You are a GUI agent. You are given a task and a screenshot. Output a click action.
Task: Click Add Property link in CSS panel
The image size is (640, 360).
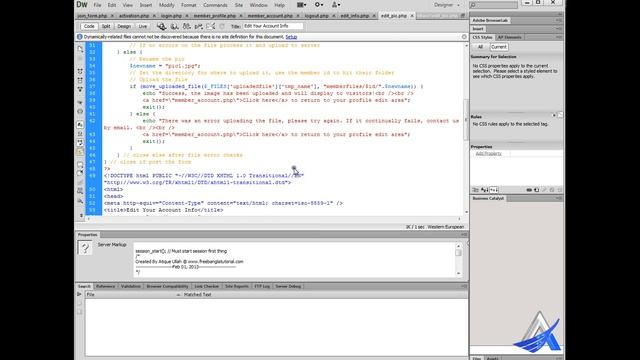488,154
